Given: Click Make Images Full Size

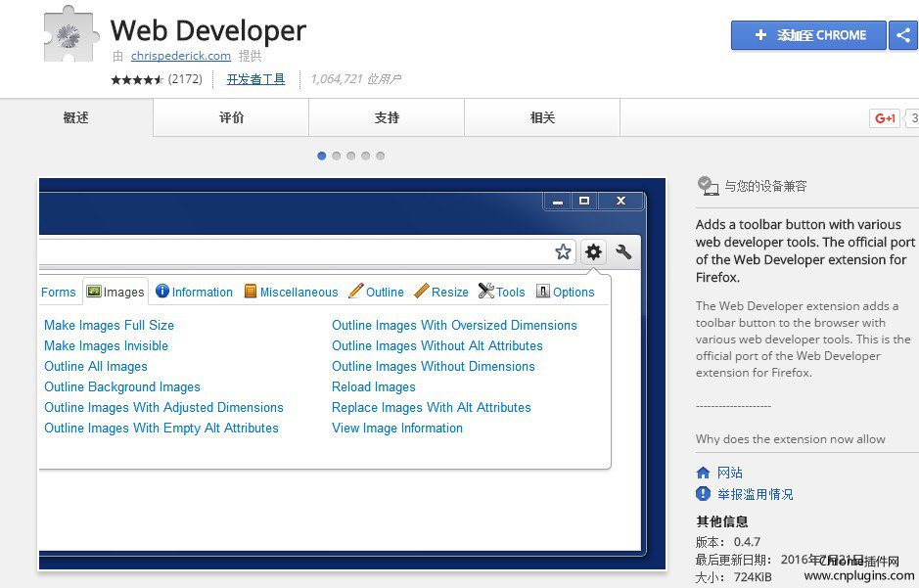Looking at the screenshot, I should click(109, 325).
